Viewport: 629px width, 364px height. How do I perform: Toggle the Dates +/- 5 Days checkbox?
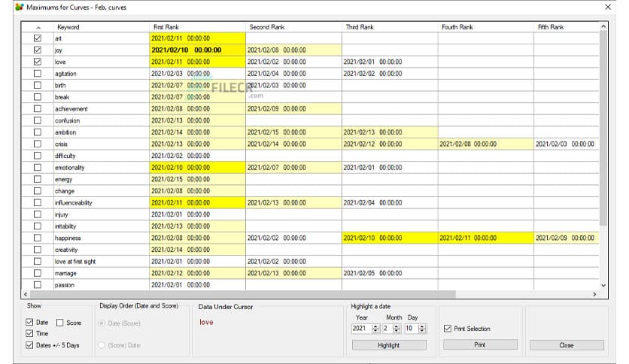(29, 344)
